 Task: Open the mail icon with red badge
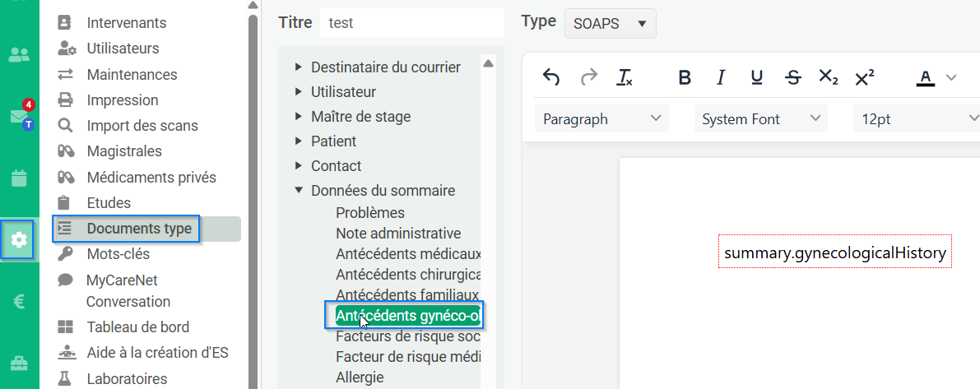20,115
